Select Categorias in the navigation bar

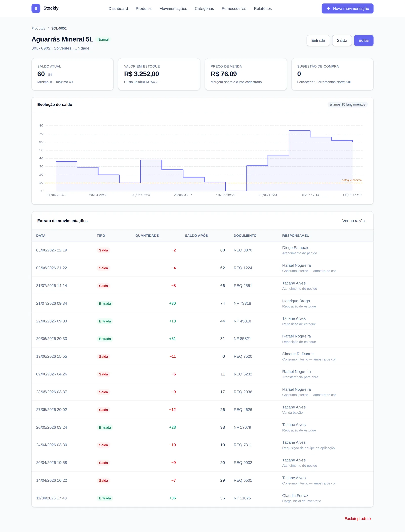204,9
